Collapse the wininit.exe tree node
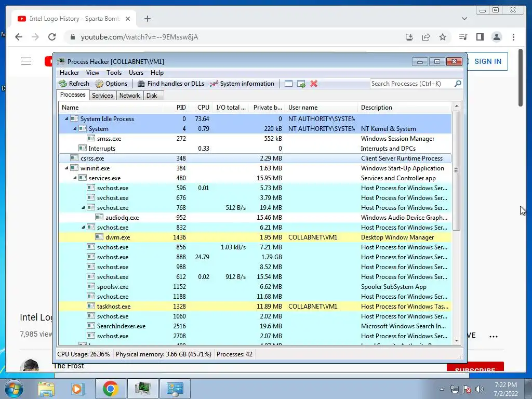Screen dimensions: 532x399 point(66,168)
